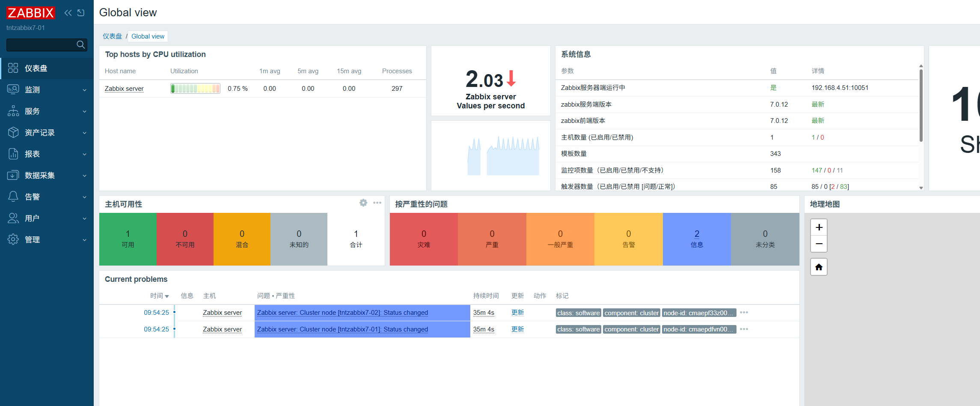The image size is (980, 406).
Task: Open tntzabbix7-01 Status changed problem
Action: click(342, 329)
